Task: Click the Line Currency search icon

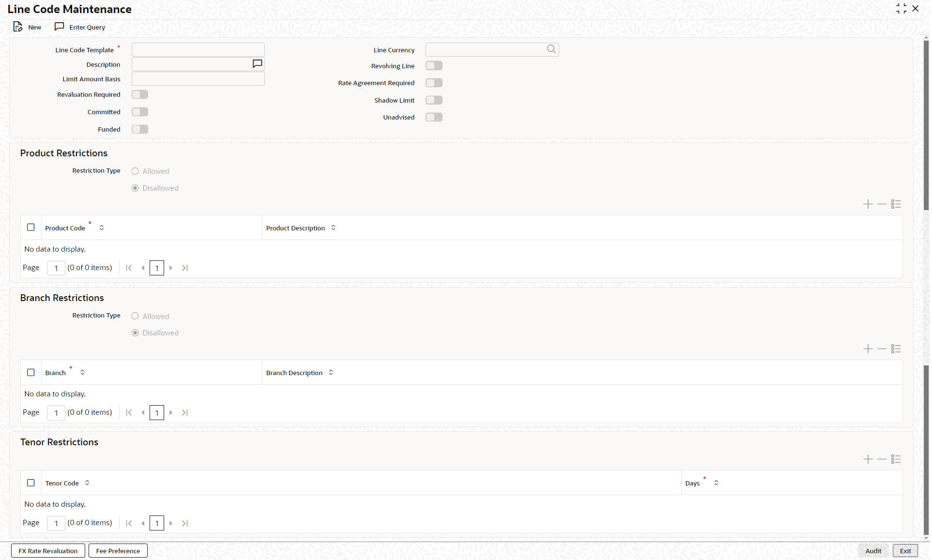Action: 551,49
